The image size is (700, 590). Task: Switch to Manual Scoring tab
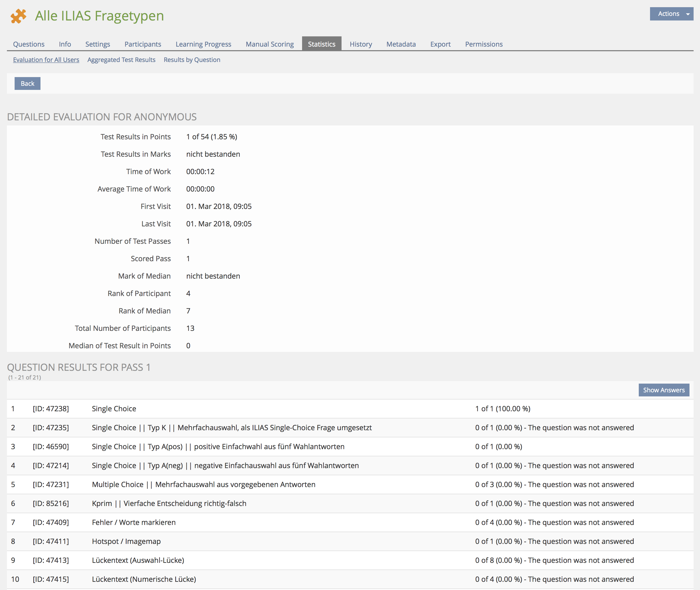[269, 44]
